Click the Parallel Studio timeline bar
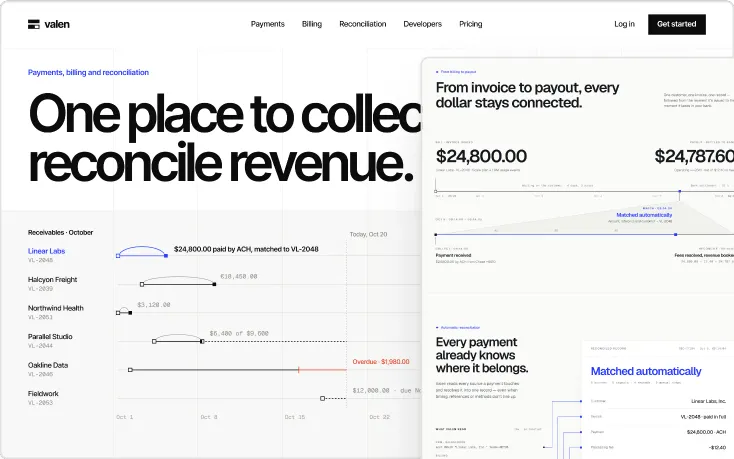 178,341
